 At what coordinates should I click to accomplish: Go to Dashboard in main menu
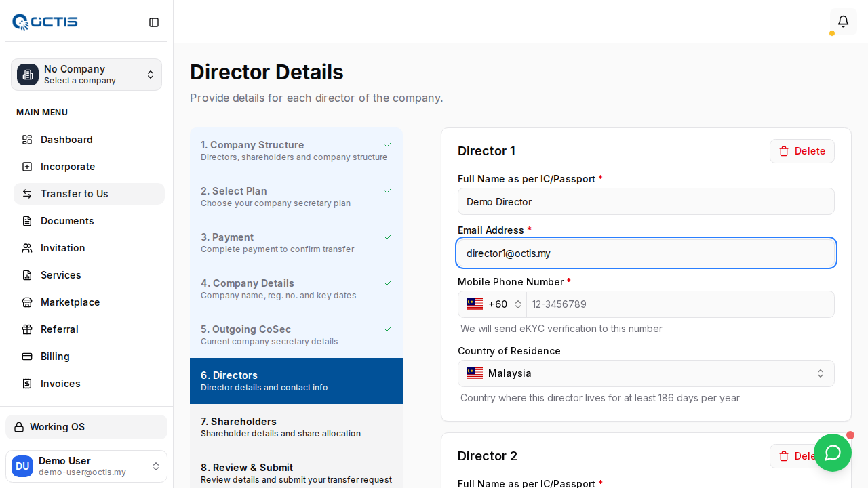coord(89,140)
